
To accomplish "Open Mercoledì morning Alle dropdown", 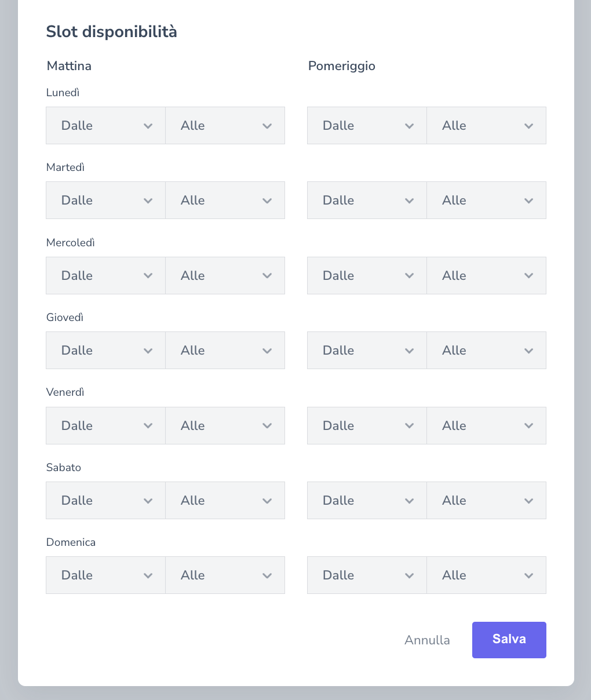I will tap(225, 276).
